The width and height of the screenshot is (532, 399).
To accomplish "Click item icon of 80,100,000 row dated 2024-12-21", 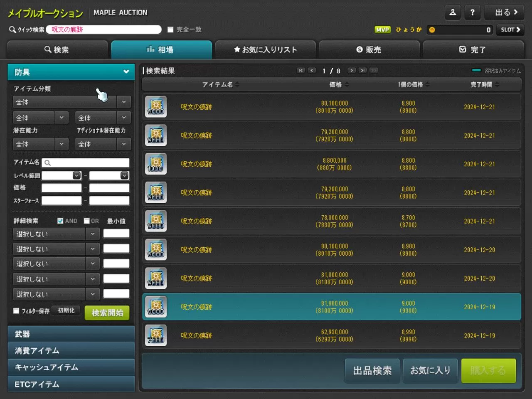I will pos(156,107).
